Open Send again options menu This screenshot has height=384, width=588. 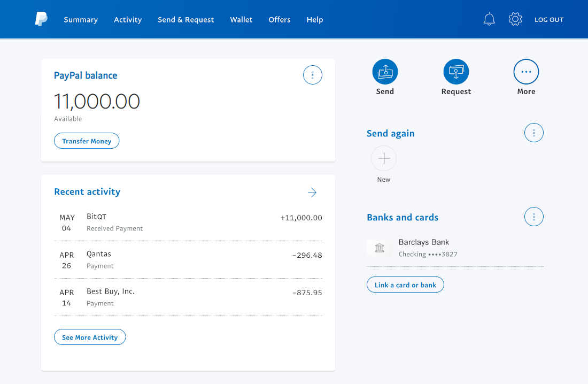[x=534, y=133]
